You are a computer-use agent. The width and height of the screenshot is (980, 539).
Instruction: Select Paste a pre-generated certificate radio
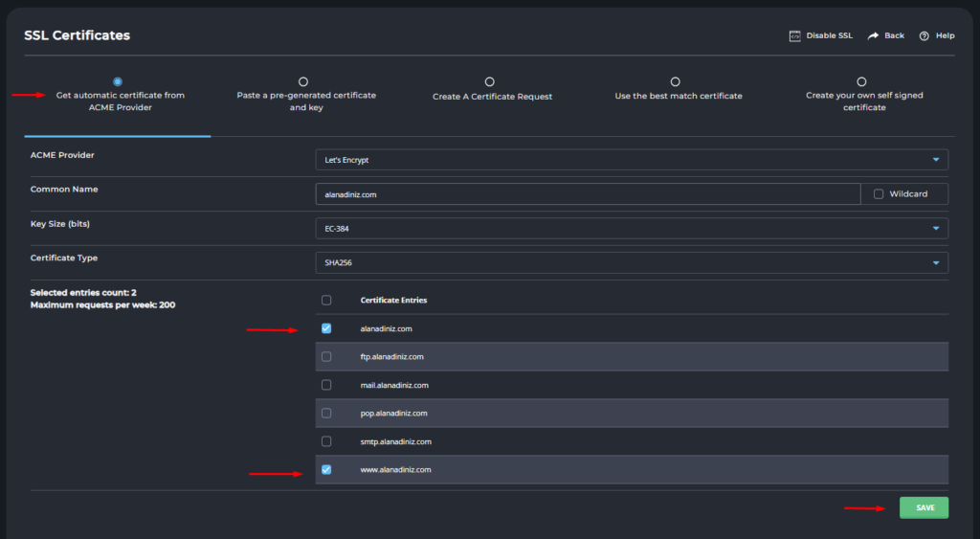pos(303,81)
